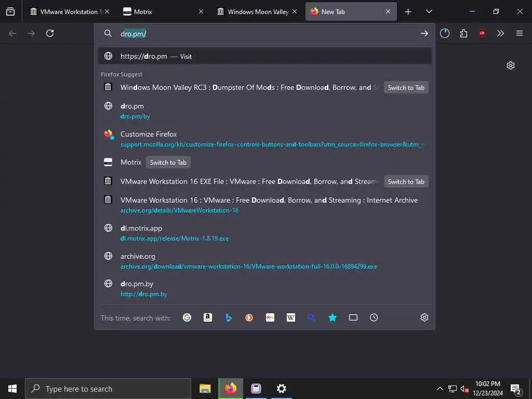Open dro.pm.by suggestion
The height and width of the screenshot is (399, 532).
click(x=264, y=289)
